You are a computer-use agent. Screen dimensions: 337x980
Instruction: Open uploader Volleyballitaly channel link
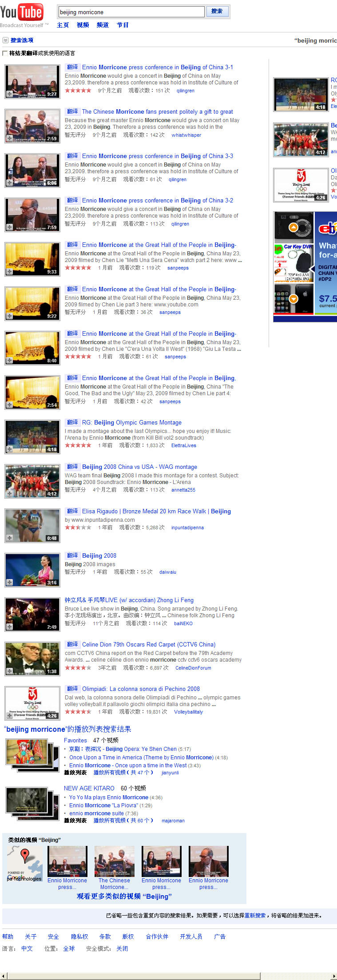click(x=188, y=712)
